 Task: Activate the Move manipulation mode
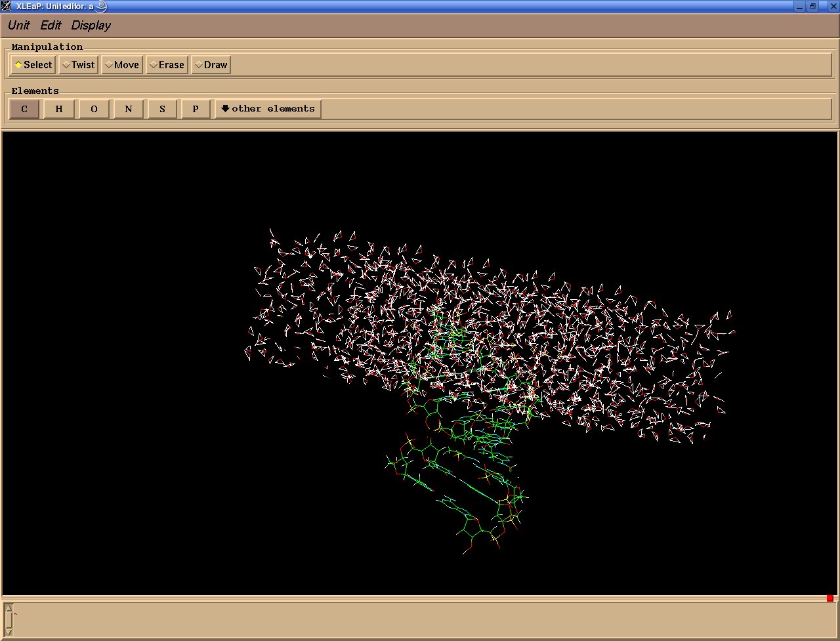121,65
